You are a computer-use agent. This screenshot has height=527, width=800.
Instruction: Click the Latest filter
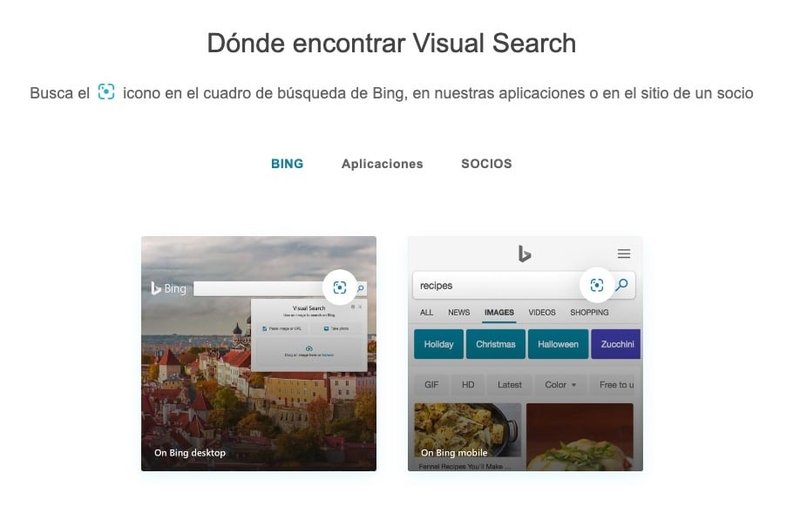pyautogui.click(x=509, y=385)
